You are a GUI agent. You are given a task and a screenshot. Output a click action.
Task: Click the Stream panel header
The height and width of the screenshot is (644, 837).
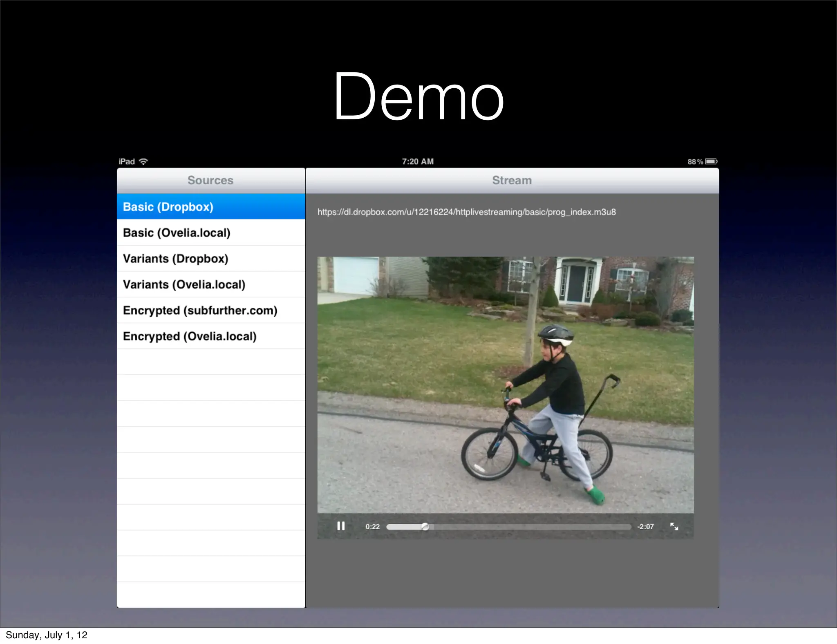512,180
